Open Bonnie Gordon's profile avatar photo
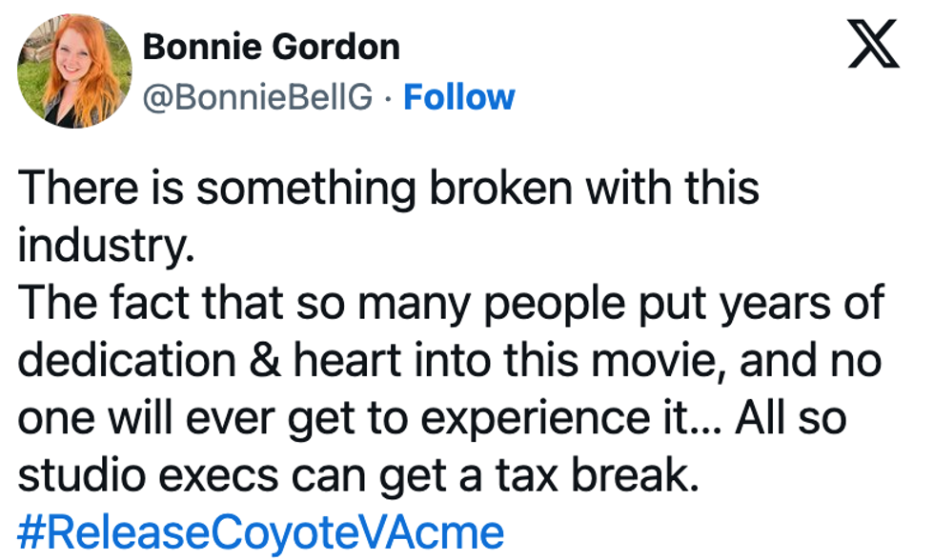This screenshot has width=934, height=560. (74, 70)
